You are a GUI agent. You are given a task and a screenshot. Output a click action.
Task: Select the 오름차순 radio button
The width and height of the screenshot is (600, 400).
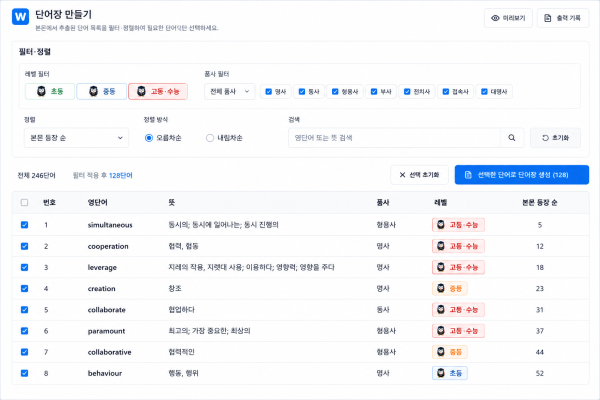click(x=149, y=138)
